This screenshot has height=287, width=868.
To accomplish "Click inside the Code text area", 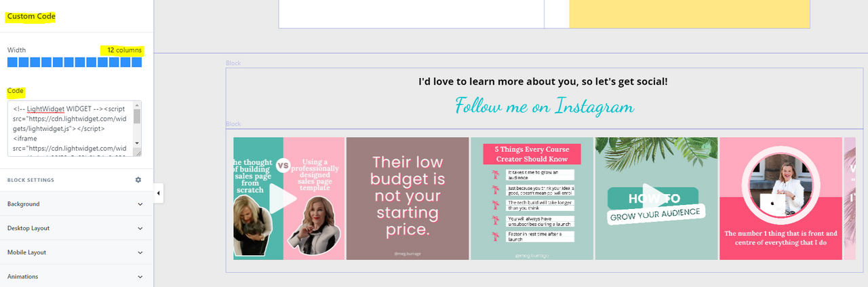I will tap(70, 128).
